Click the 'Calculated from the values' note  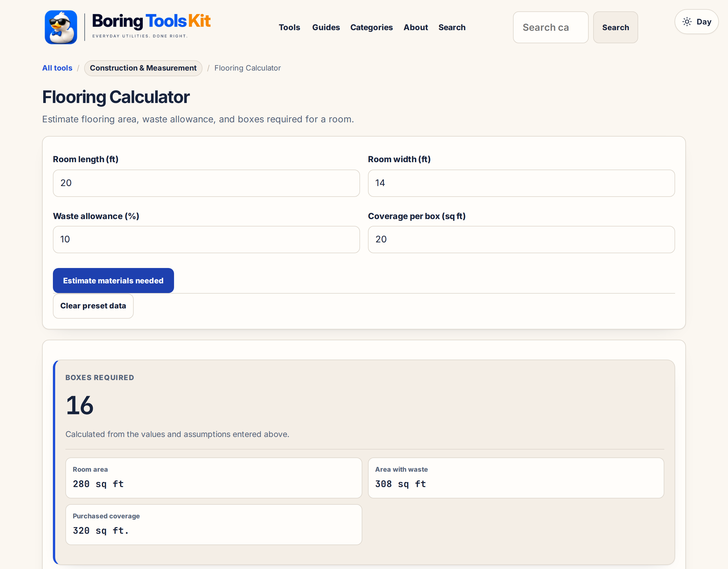pyautogui.click(x=177, y=434)
